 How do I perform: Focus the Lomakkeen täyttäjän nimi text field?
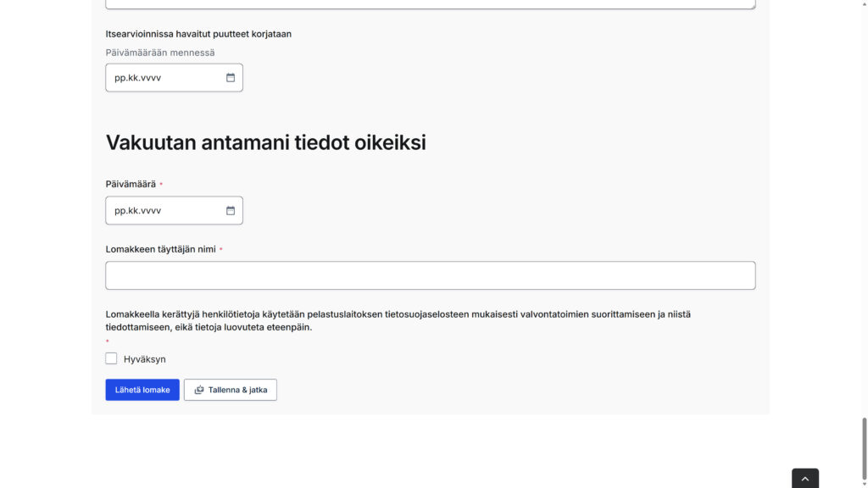430,275
